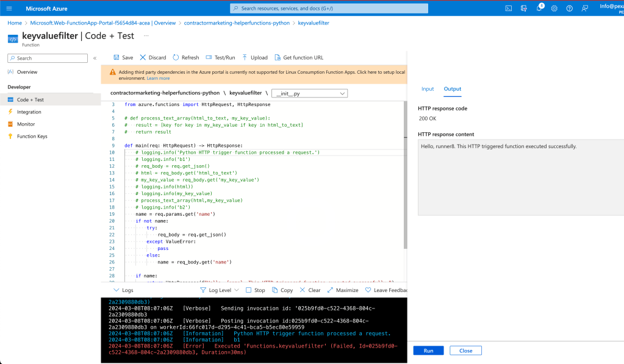
Task: Collapse the Logs panel chevron
Action: click(117, 290)
